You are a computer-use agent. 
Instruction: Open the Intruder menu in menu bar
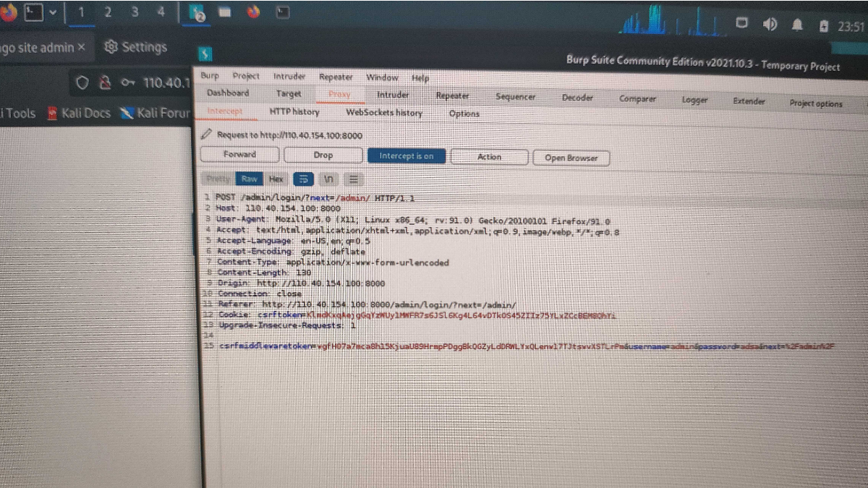(289, 76)
